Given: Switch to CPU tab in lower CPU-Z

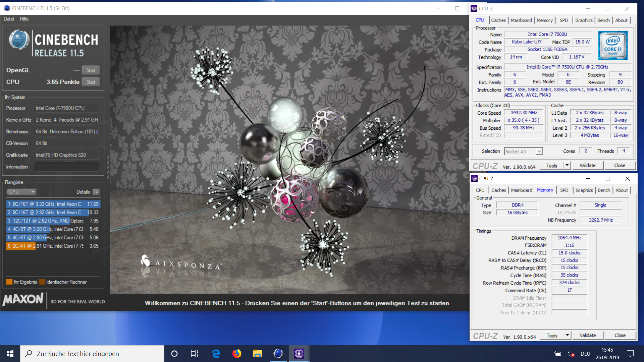Looking at the screenshot, I should click(x=480, y=190).
